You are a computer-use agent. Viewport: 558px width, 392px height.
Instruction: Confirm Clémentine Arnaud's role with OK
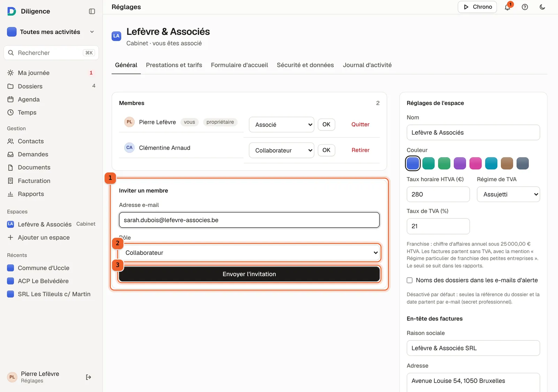coord(326,150)
